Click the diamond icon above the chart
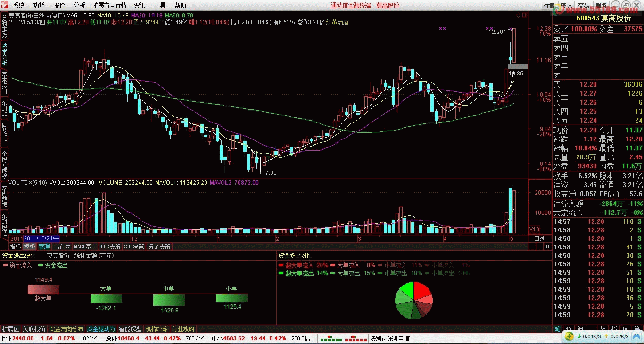644x344 pixels. 518,15
